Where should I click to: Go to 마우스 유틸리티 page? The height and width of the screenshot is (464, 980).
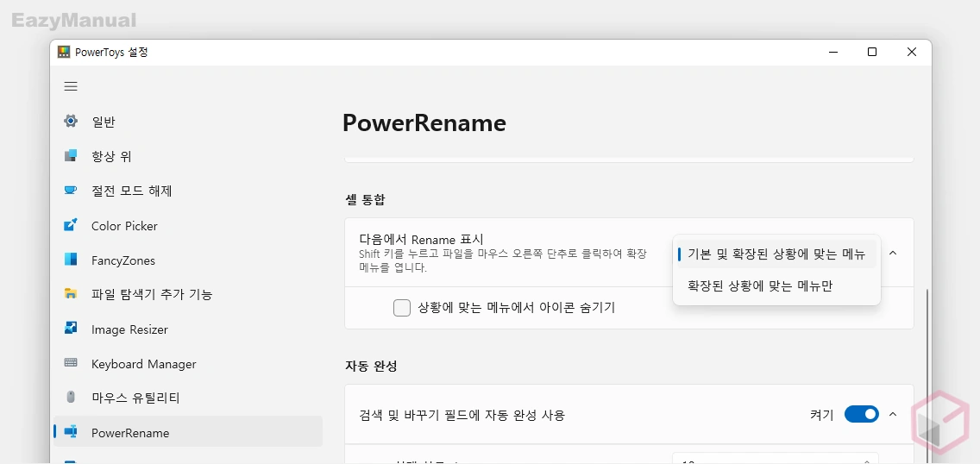pyautogui.click(x=188, y=398)
